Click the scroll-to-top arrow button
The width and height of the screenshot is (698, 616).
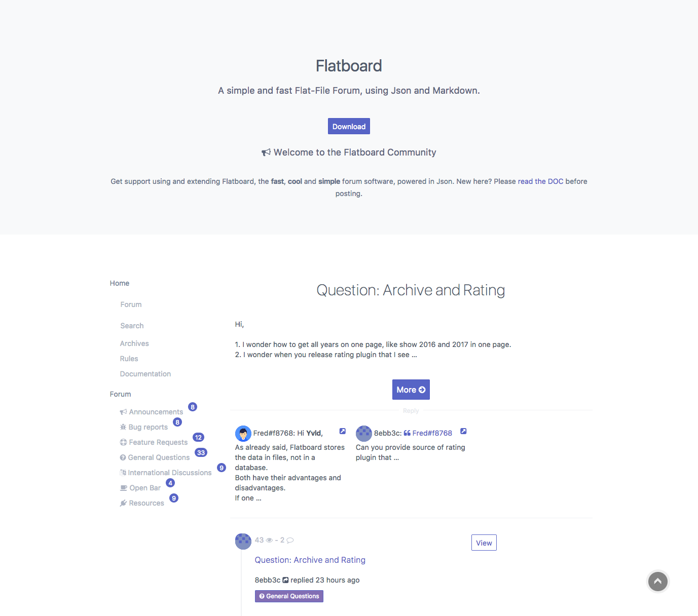tap(657, 581)
